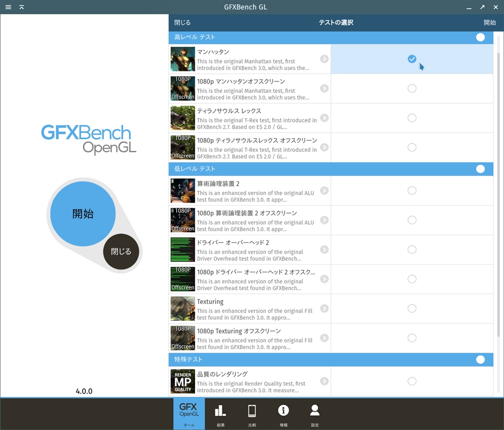The height and width of the screenshot is (430, 504).
Task: Enable the Texturing test circle
Action: (412, 308)
